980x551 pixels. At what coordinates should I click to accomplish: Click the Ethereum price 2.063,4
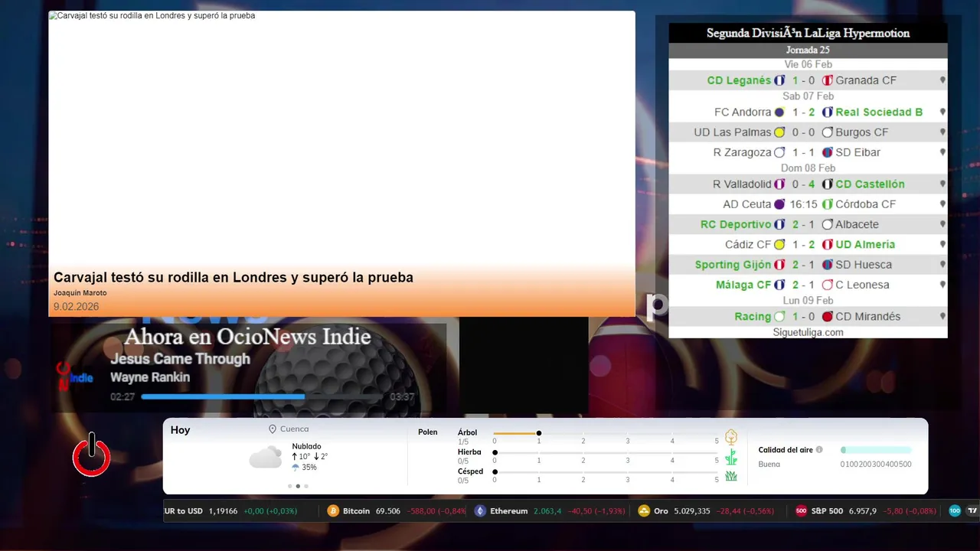(x=547, y=511)
